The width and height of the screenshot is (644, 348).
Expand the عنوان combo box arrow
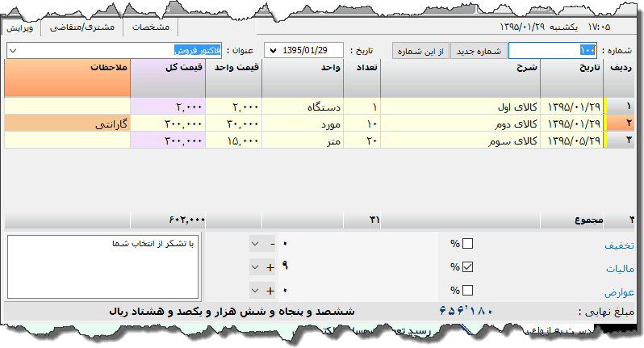14,51
